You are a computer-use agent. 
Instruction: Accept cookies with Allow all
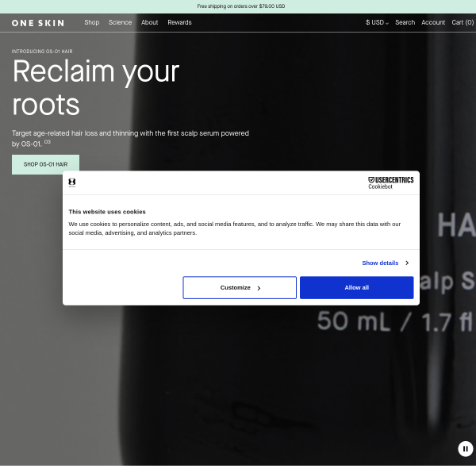click(x=357, y=287)
